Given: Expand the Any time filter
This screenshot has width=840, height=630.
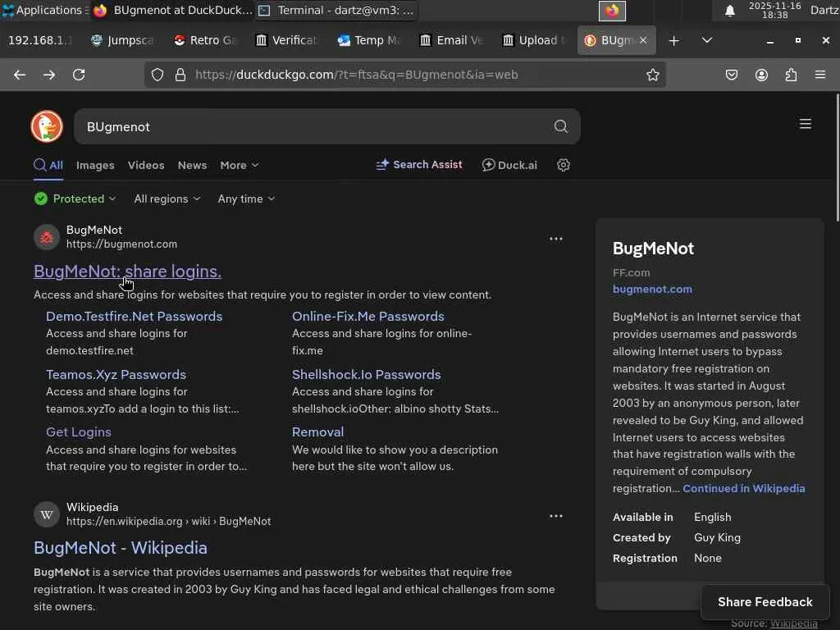Looking at the screenshot, I should pyautogui.click(x=246, y=199).
